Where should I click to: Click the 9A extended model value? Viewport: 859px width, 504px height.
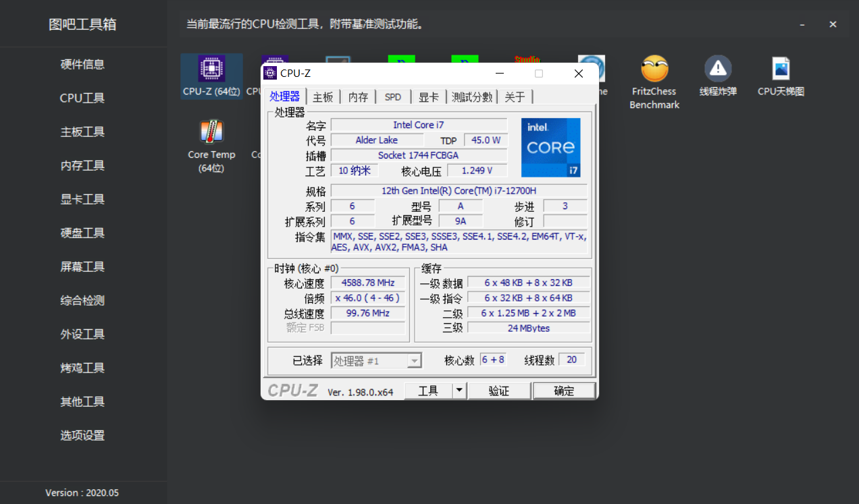[x=461, y=221]
